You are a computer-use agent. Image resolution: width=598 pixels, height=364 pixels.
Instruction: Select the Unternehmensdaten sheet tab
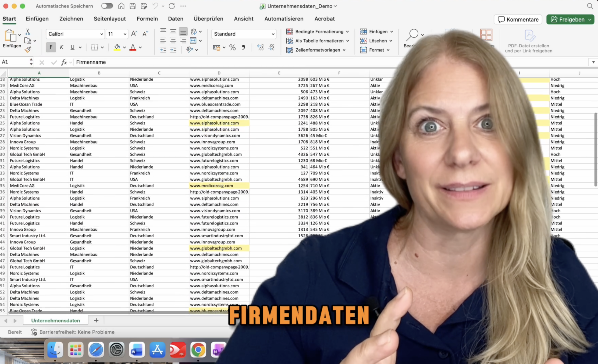coord(55,320)
